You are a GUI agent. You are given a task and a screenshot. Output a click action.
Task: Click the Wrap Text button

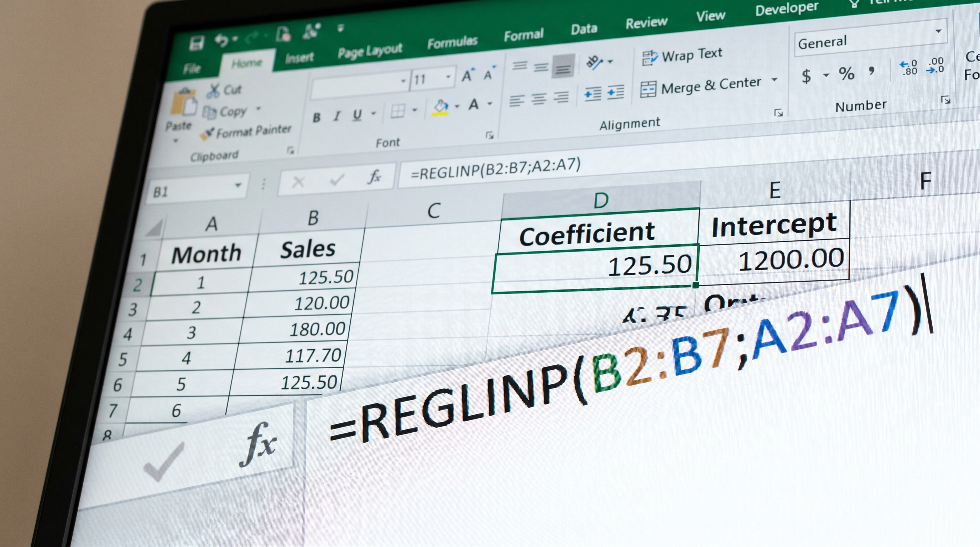[682, 56]
